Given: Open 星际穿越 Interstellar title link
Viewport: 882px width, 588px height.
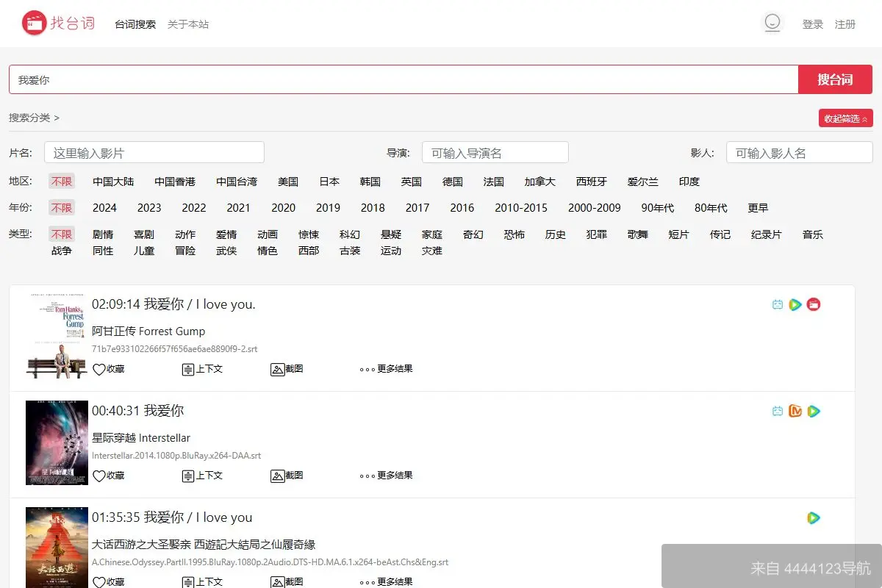Looking at the screenshot, I should coord(141,438).
